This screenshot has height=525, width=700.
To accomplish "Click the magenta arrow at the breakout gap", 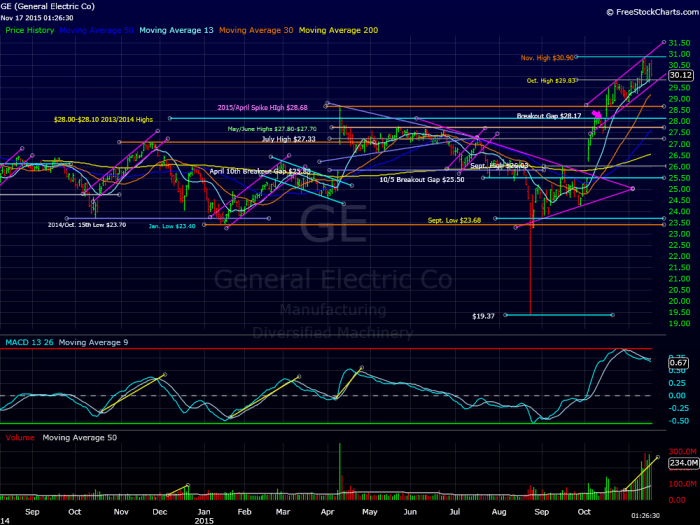I will (597, 115).
